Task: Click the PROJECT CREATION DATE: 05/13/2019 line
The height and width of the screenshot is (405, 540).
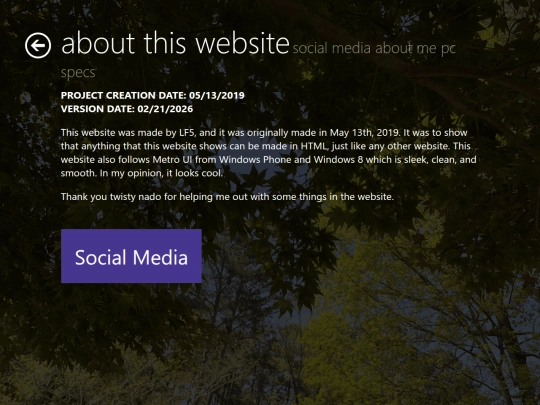Action: (153, 95)
